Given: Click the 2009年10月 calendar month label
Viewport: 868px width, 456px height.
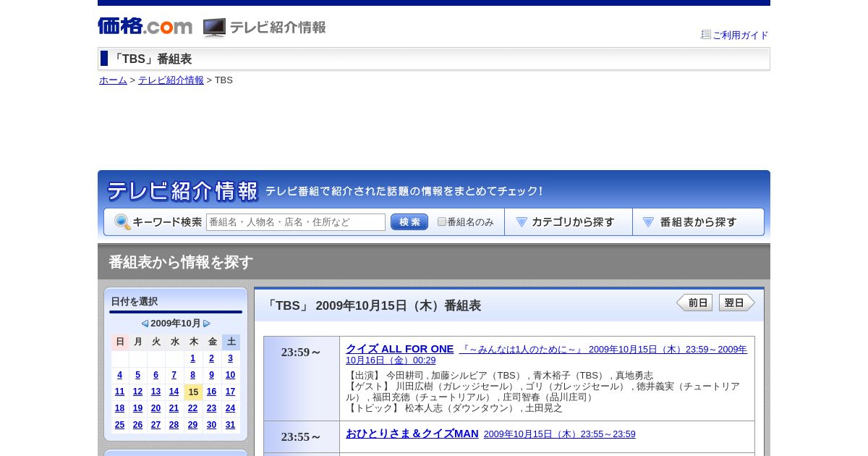Looking at the screenshot, I should (x=176, y=324).
